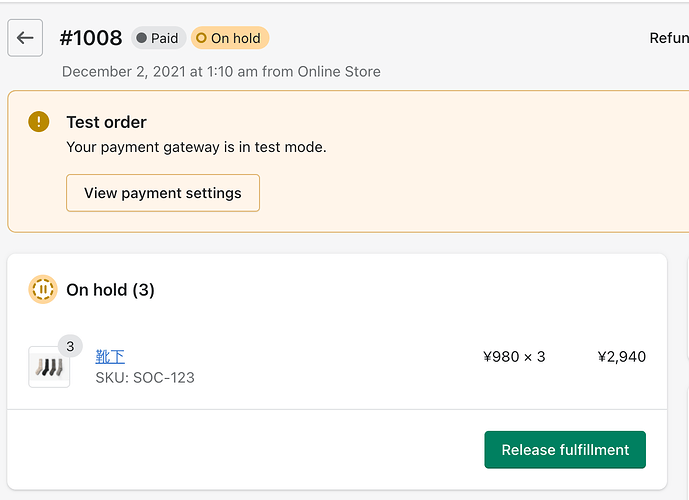
Task: Open the 靴下 product link
Action: (110, 356)
